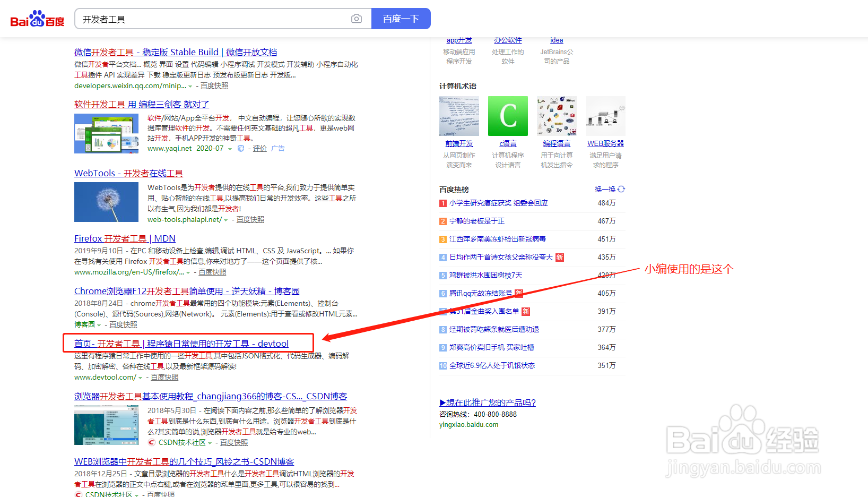The height and width of the screenshot is (497, 868).
Task: Open hot item 日均作两千首诗女孩父亲称没夸大
Action: click(501, 257)
